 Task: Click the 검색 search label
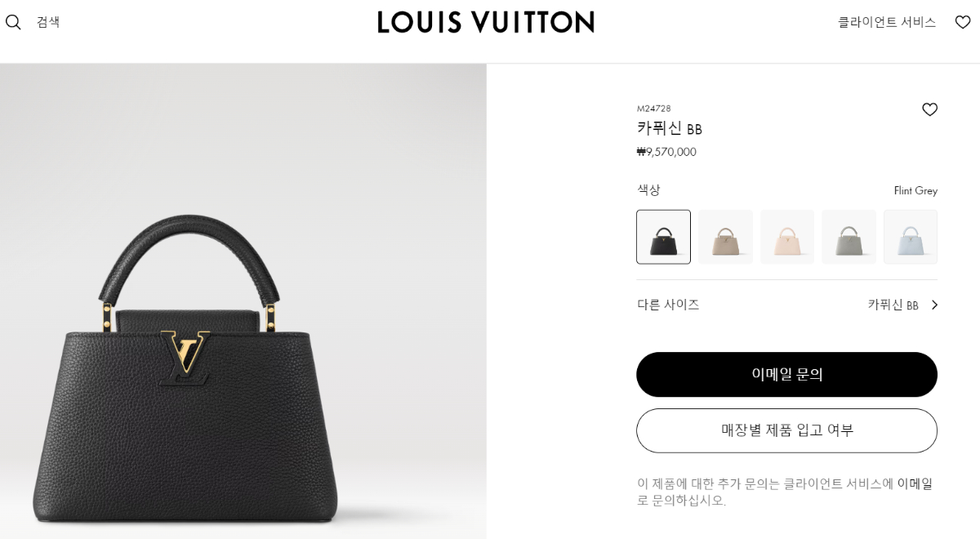pos(48,22)
